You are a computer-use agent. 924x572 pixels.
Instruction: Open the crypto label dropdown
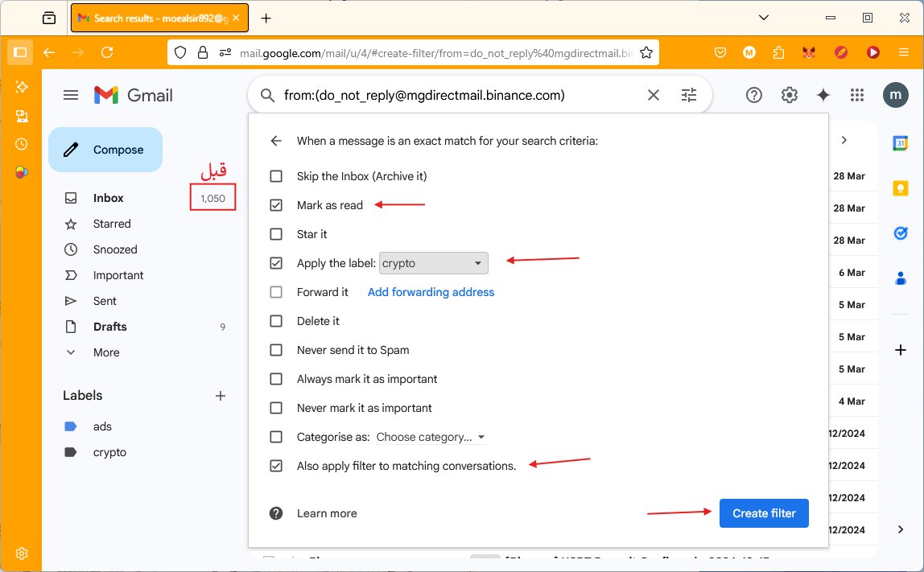click(x=433, y=263)
